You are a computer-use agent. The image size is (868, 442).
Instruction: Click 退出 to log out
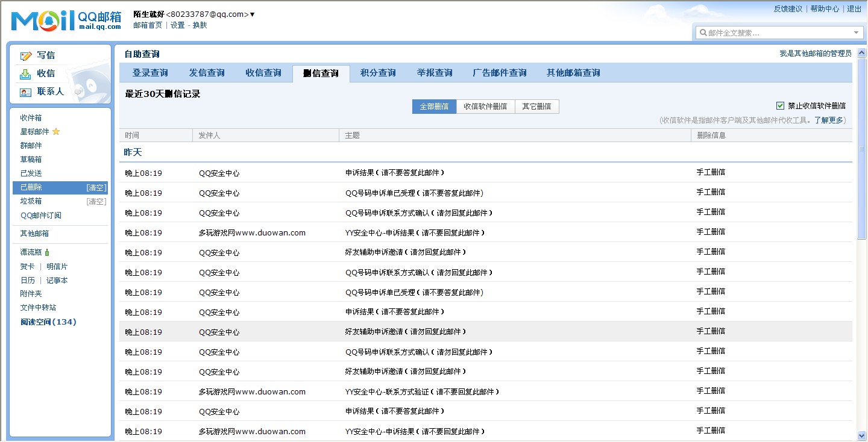click(854, 9)
